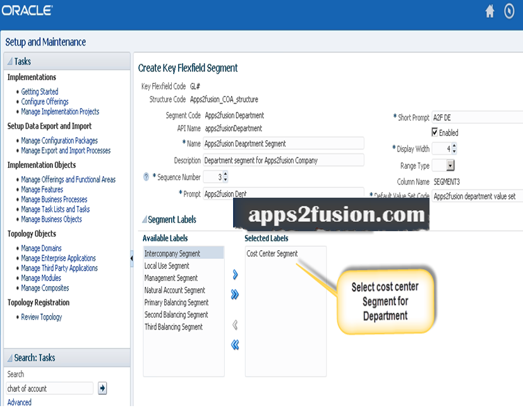The height and width of the screenshot is (420, 523).
Task: Open Manage Modules link
Action: [41, 278]
